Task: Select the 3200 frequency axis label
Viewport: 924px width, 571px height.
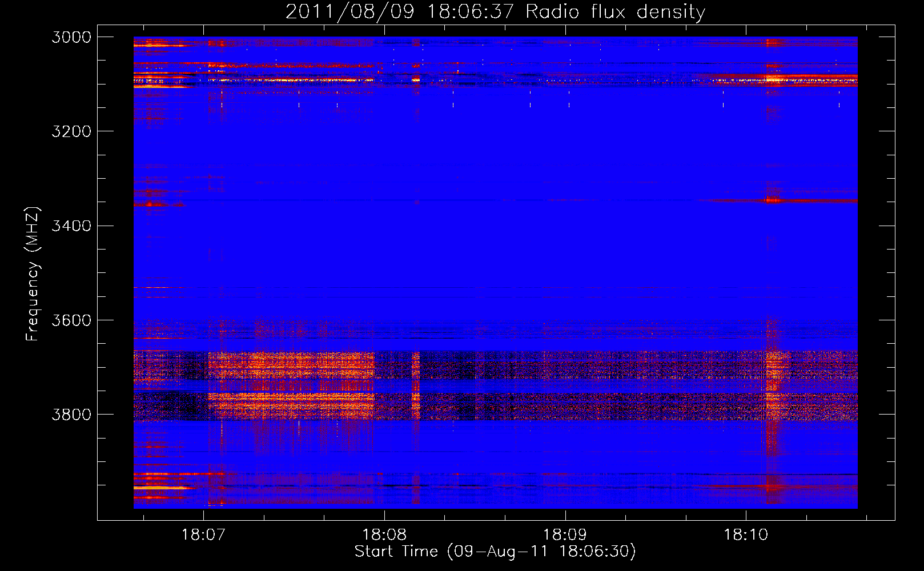Action: 71,131
